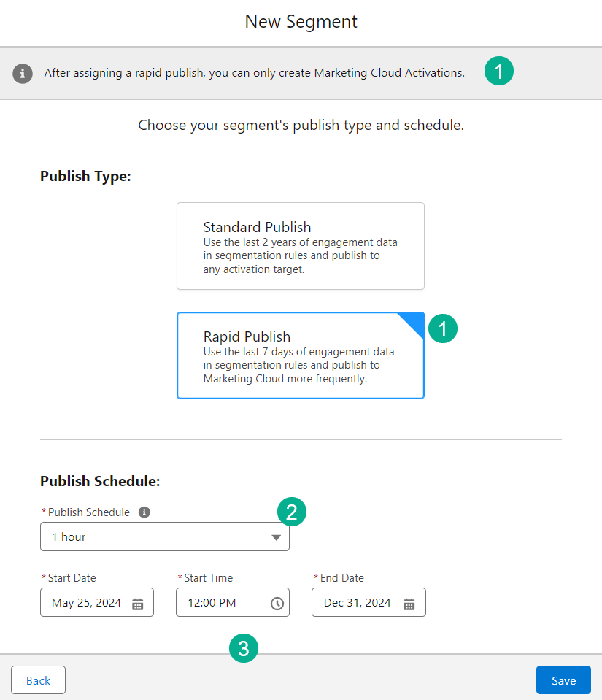This screenshot has height=700, width=602.
Task: Click the End Date field showing Dec 31, 2024
Action: point(358,602)
